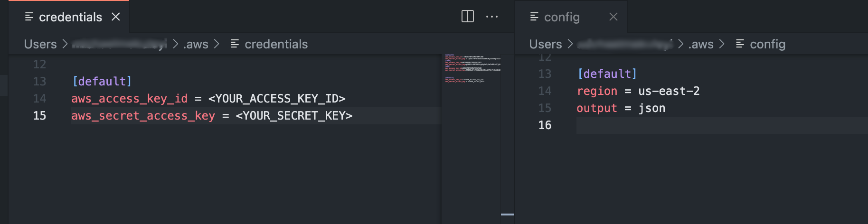Screen dimensions: 868x224
Task: Click the config breadcrumb file icon
Action: point(740,44)
